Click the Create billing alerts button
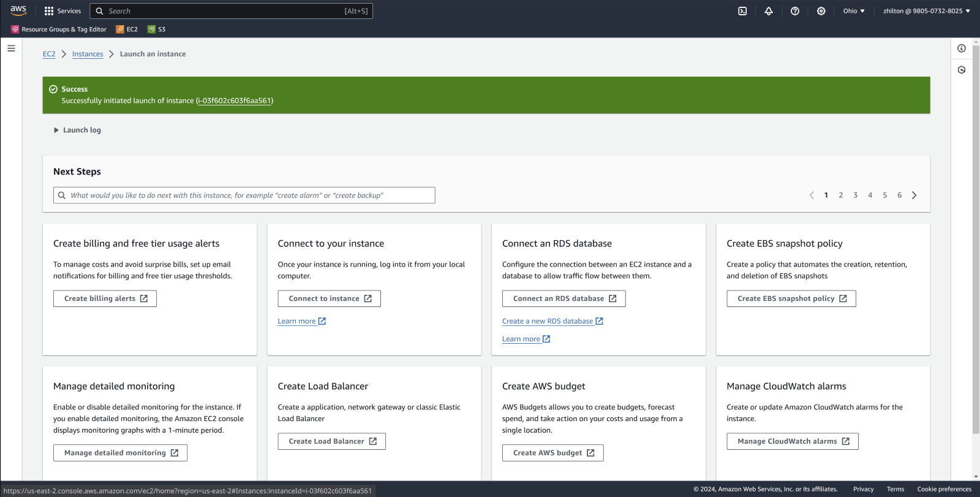The image size is (980, 497). click(105, 298)
